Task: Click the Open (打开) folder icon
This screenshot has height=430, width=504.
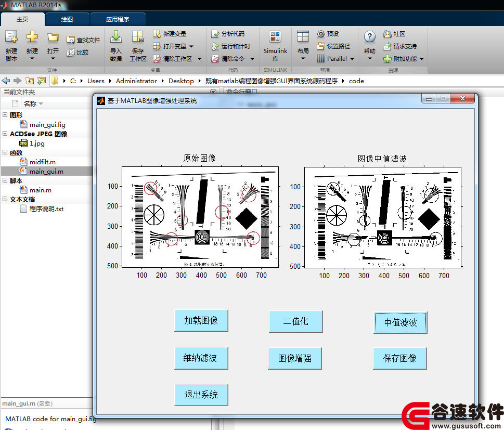Action: (53, 37)
